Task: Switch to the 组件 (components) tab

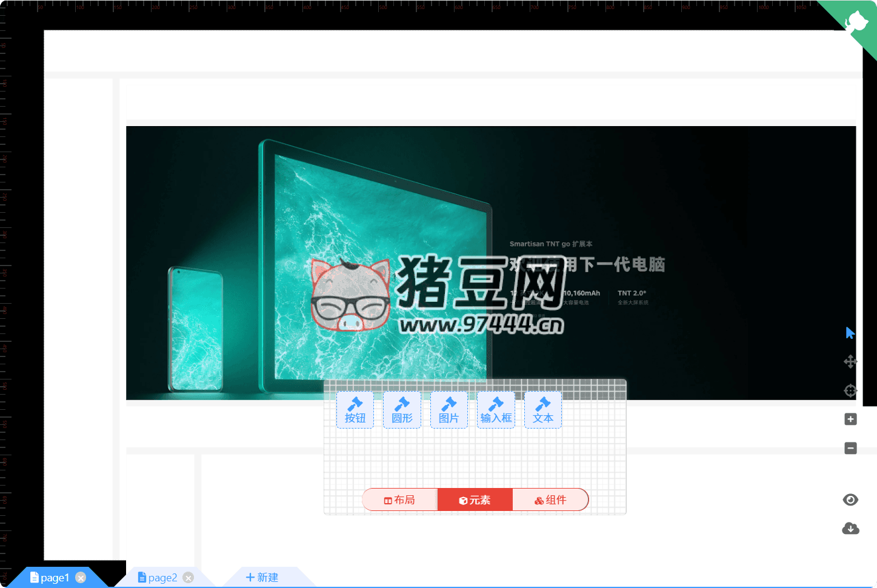Action: coord(550,499)
